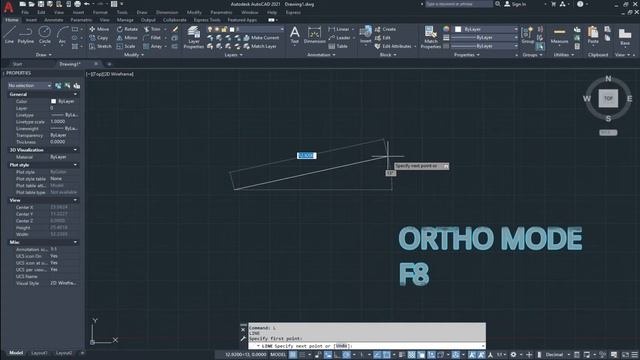Click the command line input field
Screen dimensions: 640x360
[x=367, y=346]
